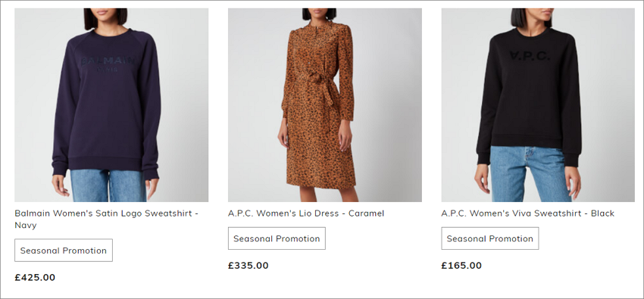The width and height of the screenshot is (644, 299).
Task: Select Seasonal Promotion badge under Lio Dress
Action: 277,238
